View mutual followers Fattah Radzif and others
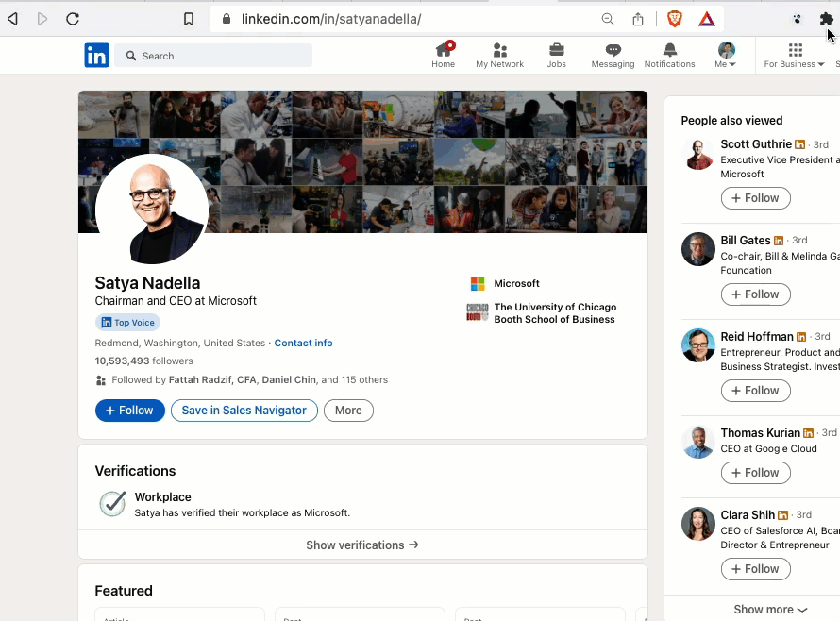840x621 pixels. click(250, 380)
